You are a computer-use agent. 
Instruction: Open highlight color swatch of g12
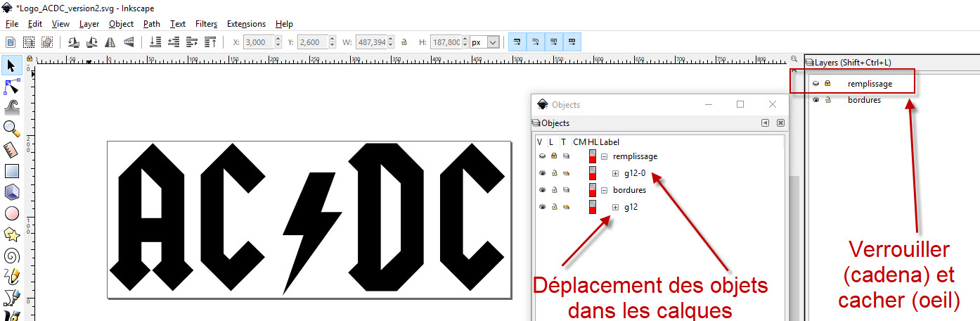point(592,207)
